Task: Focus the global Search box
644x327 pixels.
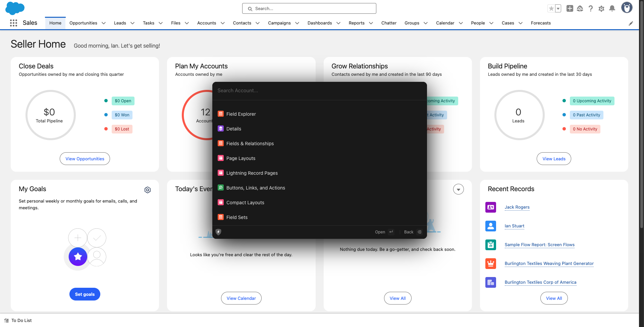Action: coord(309,8)
